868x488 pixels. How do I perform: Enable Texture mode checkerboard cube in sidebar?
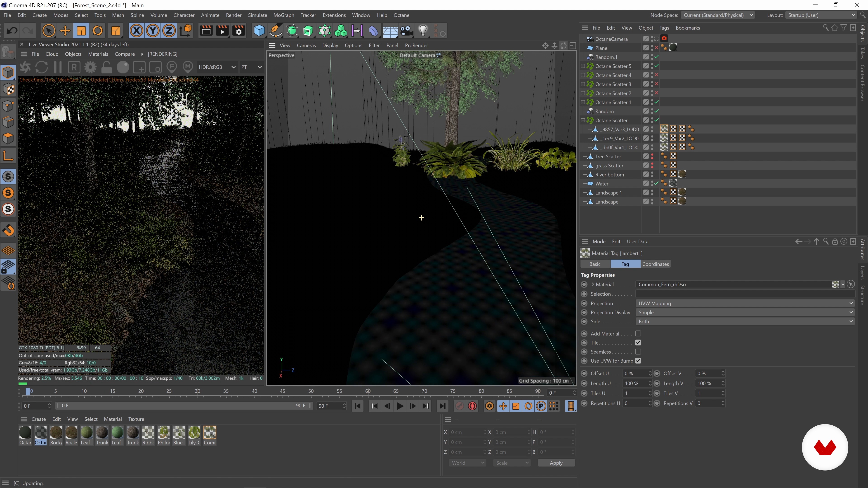click(8, 89)
